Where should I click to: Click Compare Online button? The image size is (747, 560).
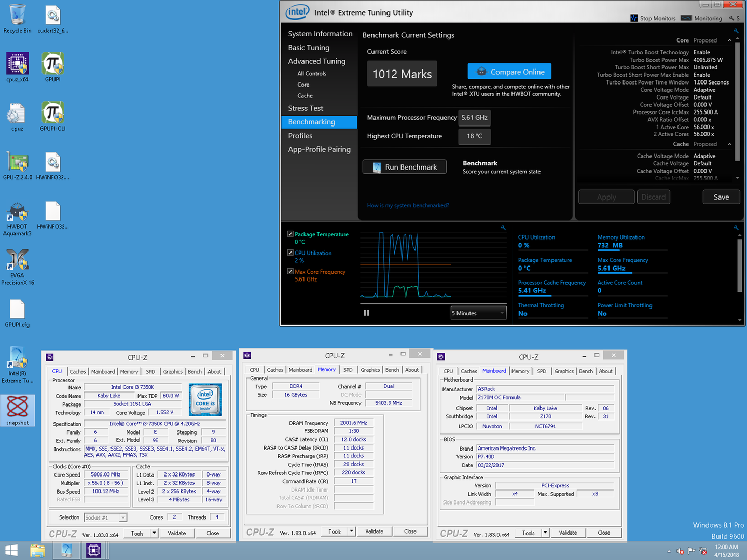pos(509,72)
